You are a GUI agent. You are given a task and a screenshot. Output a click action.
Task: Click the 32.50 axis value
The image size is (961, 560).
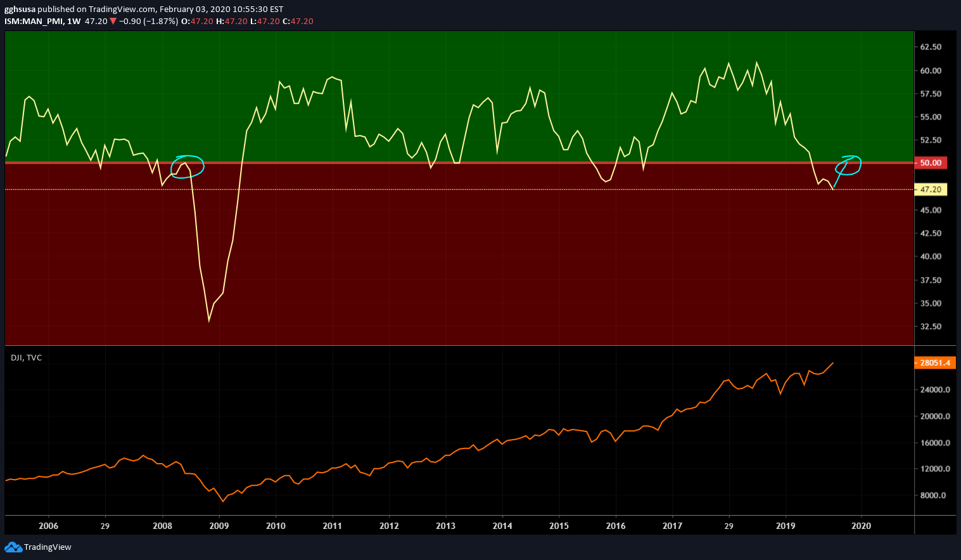point(931,327)
